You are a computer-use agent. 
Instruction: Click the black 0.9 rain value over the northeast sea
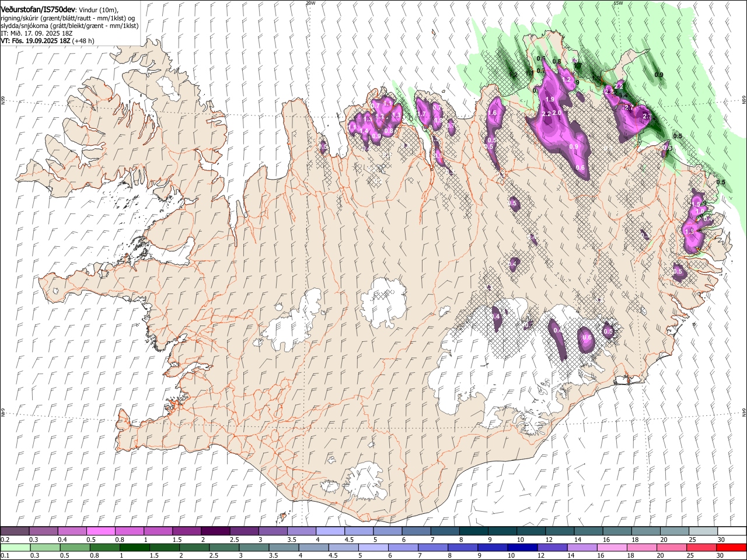659,75
